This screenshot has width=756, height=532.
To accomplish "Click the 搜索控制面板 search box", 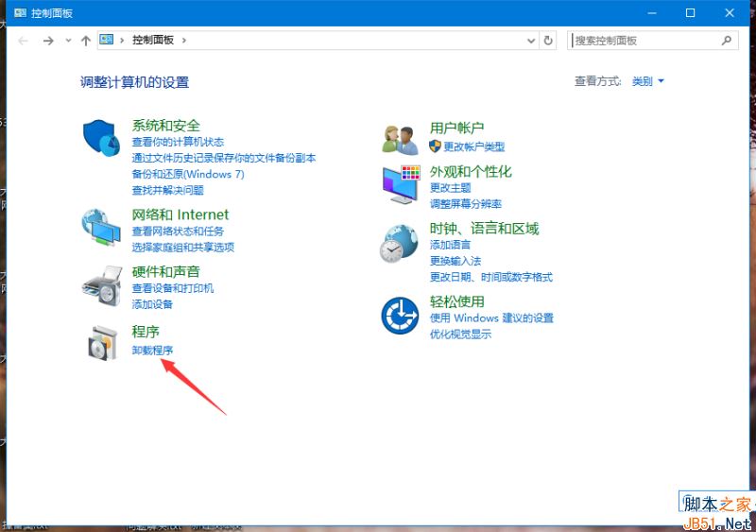I will (646, 41).
